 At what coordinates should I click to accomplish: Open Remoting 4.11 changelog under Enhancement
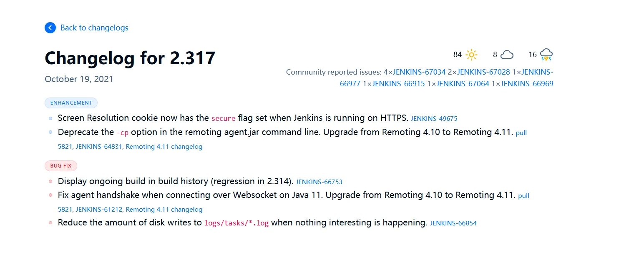(x=164, y=147)
